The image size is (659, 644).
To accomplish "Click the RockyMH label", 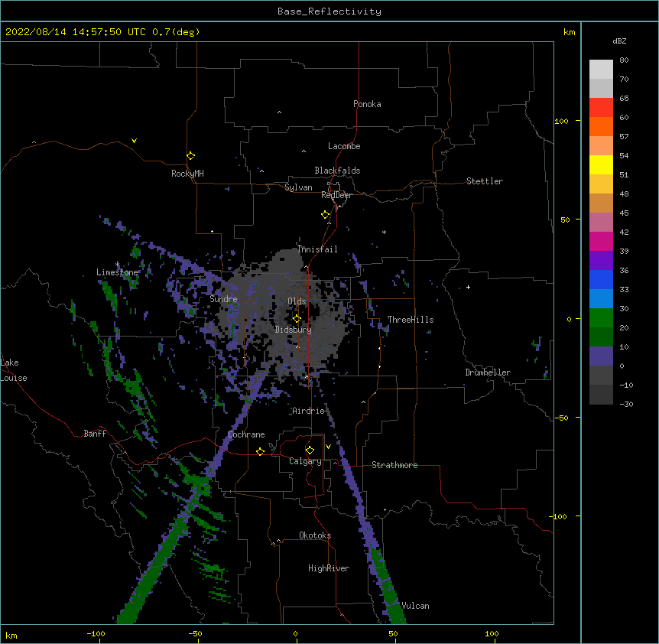I will (x=187, y=174).
